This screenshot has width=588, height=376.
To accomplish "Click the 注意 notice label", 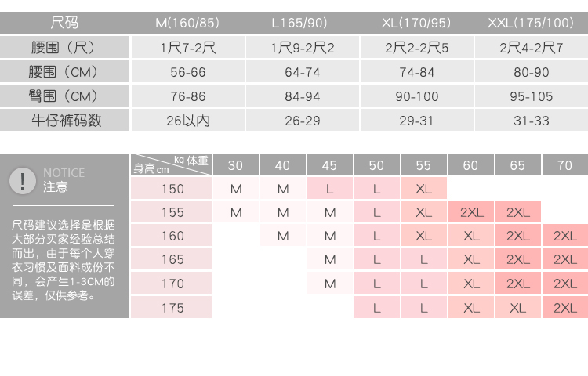I will [56, 187].
